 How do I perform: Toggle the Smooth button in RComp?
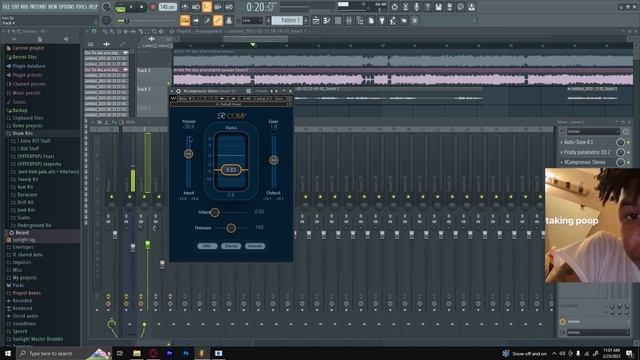coord(255,246)
